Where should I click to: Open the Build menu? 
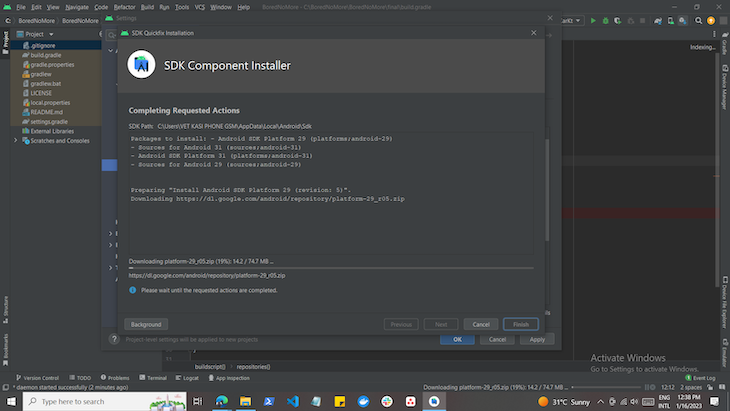[x=147, y=7]
